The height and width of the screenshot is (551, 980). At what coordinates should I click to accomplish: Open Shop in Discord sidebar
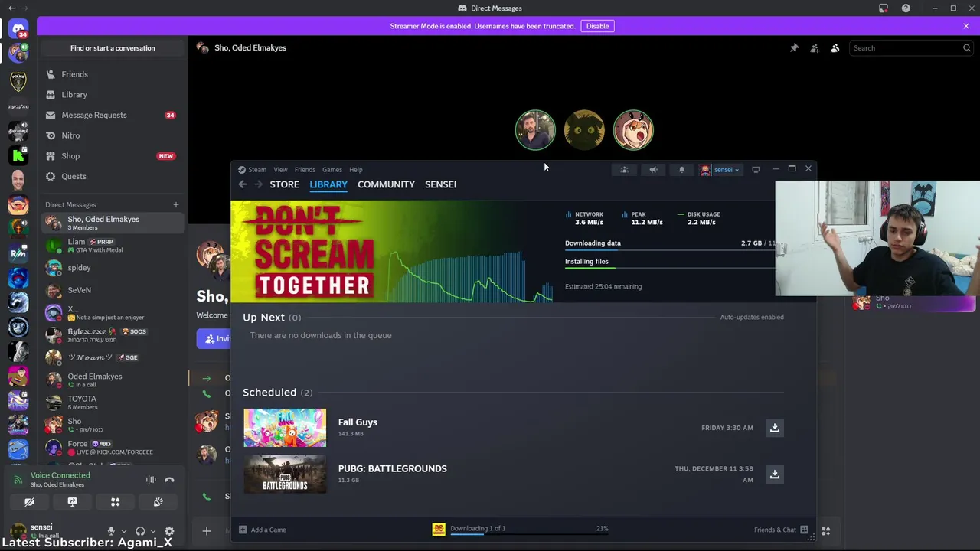point(113,156)
